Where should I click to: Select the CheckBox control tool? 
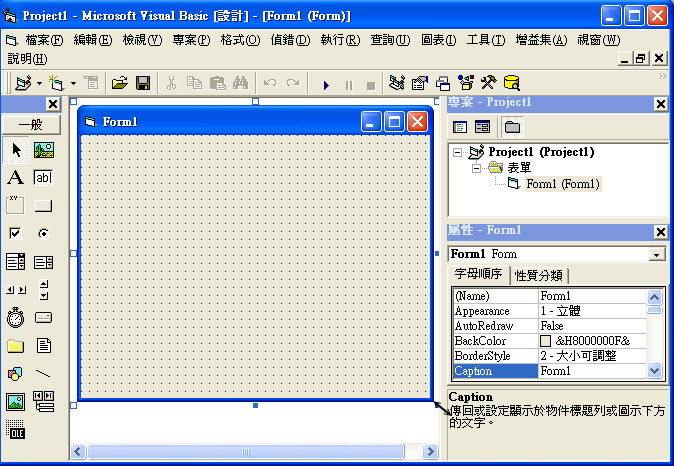[16, 234]
